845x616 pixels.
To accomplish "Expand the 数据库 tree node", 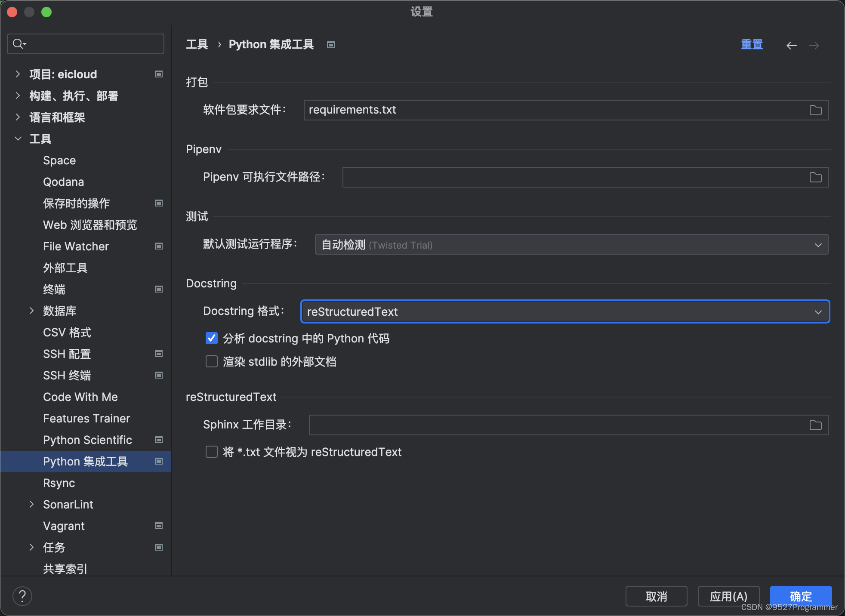I will coord(31,311).
